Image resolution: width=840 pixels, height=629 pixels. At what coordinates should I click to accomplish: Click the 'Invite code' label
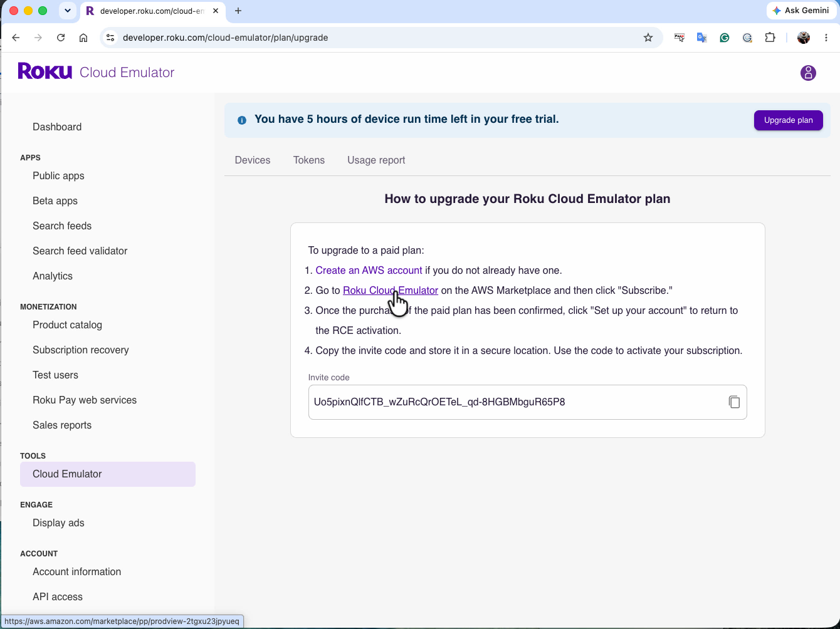coord(329,378)
